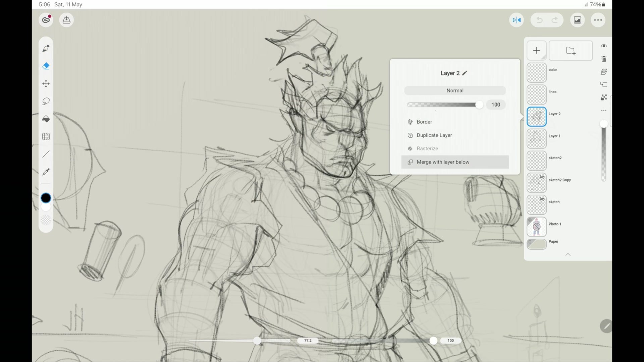Click the add new layer plus button
Screen dimensions: 644x362
tap(536, 50)
